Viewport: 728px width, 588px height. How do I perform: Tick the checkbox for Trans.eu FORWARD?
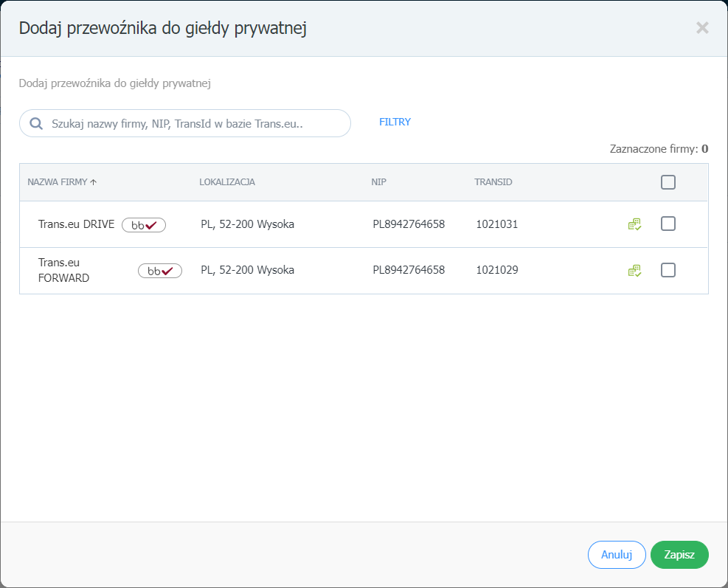(x=668, y=270)
